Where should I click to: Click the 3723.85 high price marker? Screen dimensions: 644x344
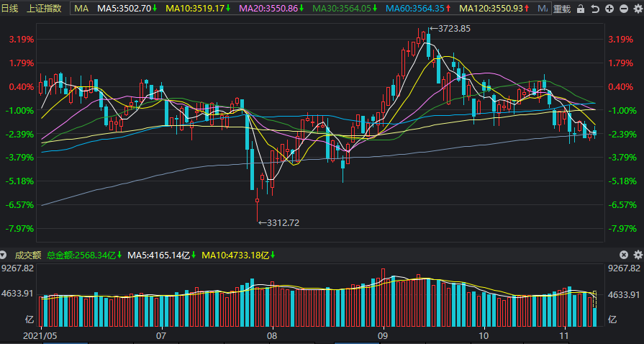point(450,29)
